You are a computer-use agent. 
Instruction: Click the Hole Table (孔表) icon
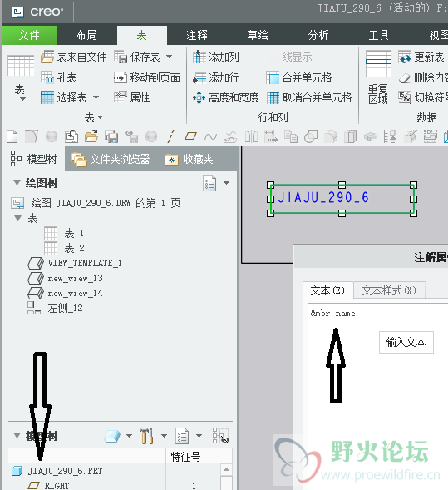(47, 77)
